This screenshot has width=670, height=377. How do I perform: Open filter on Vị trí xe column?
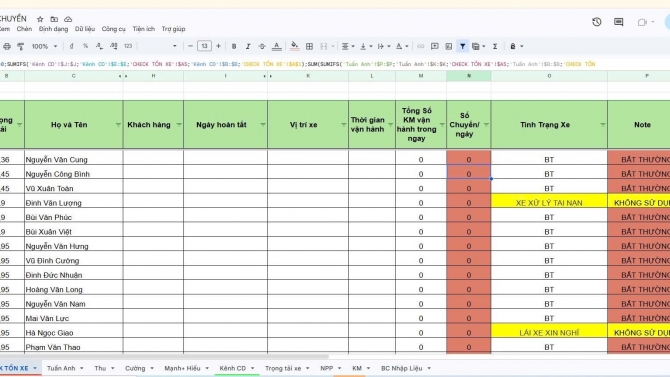tap(344, 125)
